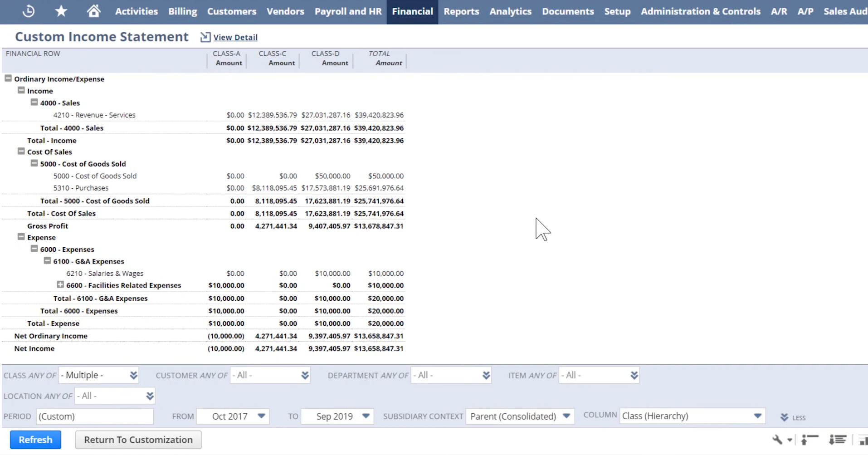868x455 pixels.
Task: Collapse the 6100 - G&A Expenses group
Action: [47, 261]
